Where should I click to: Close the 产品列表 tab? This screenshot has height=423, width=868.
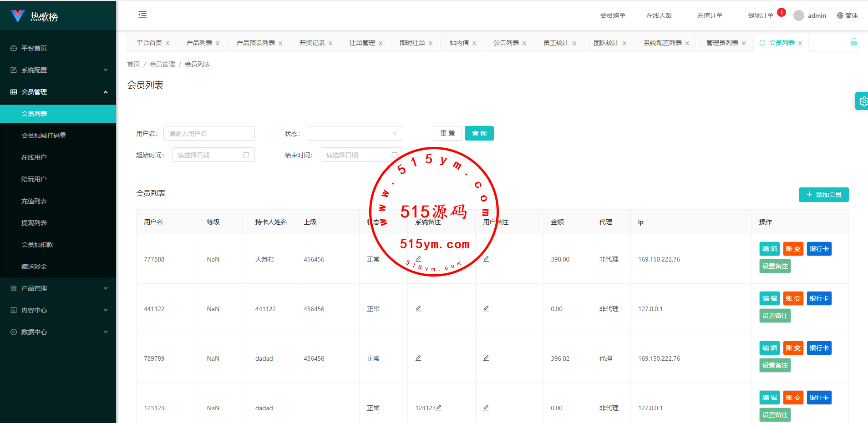[218, 43]
